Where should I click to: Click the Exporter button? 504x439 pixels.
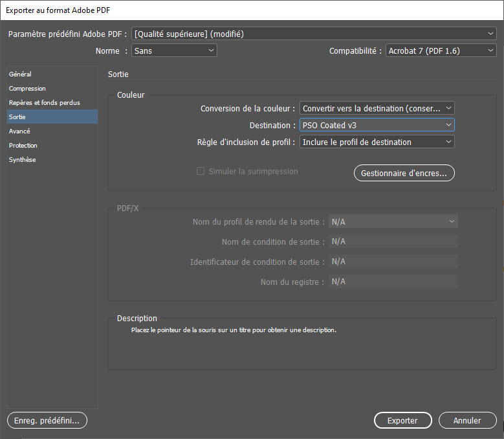[403, 420]
